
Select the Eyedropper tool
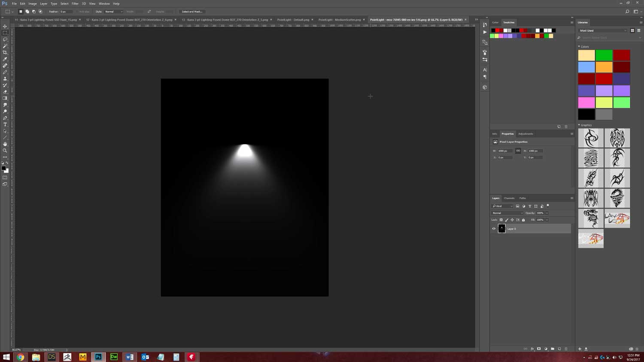coord(5,59)
